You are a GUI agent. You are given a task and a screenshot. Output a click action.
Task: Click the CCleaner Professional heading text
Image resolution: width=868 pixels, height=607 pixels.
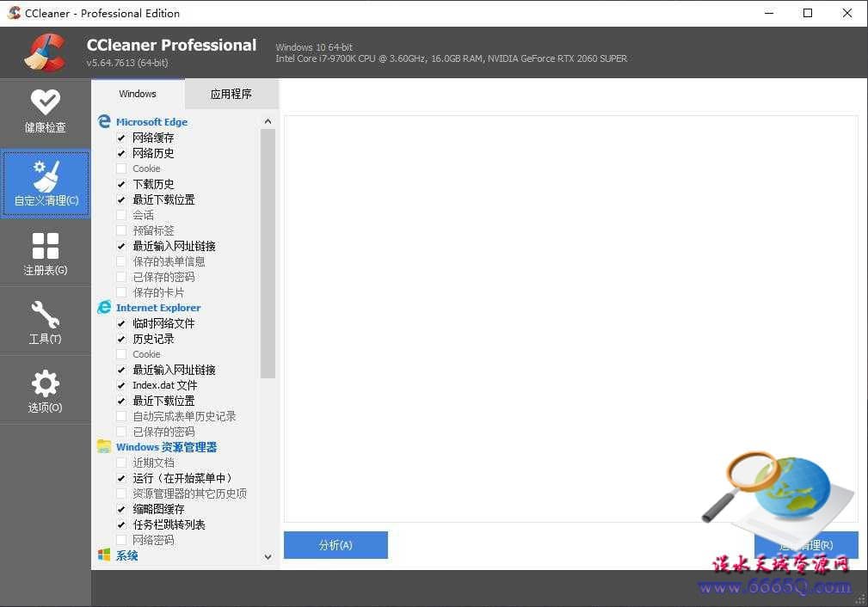[x=171, y=45]
